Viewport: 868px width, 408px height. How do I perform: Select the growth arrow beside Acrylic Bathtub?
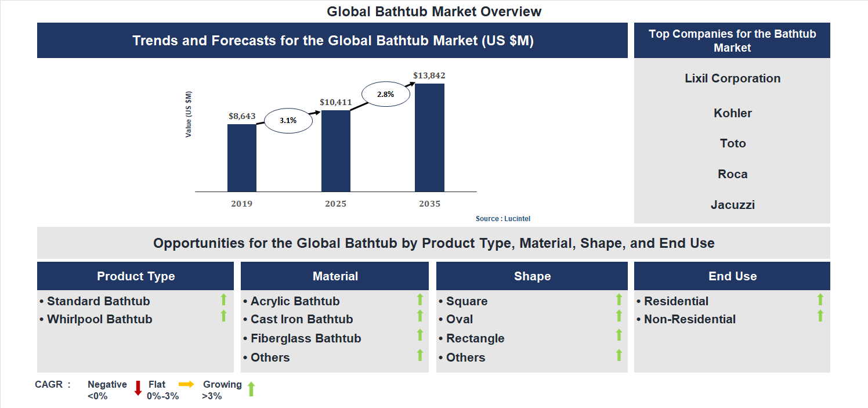coord(419,299)
